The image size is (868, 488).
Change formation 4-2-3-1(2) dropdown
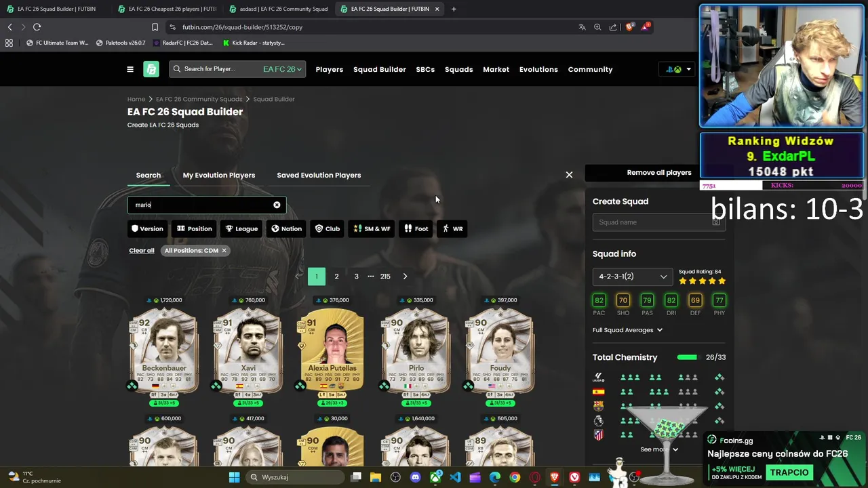tap(633, 277)
